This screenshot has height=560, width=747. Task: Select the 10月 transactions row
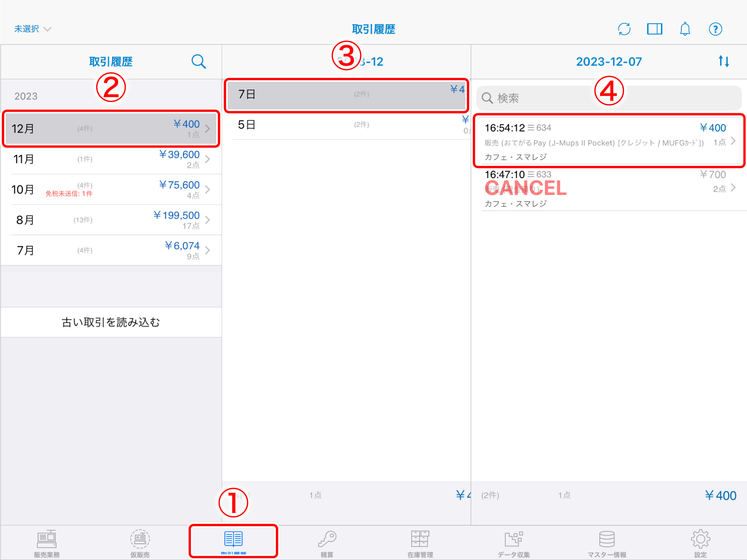point(111,189)
